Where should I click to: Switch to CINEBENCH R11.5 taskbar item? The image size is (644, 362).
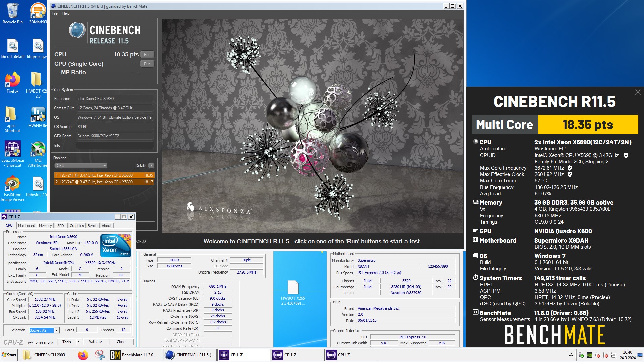[x=190, y=355]
